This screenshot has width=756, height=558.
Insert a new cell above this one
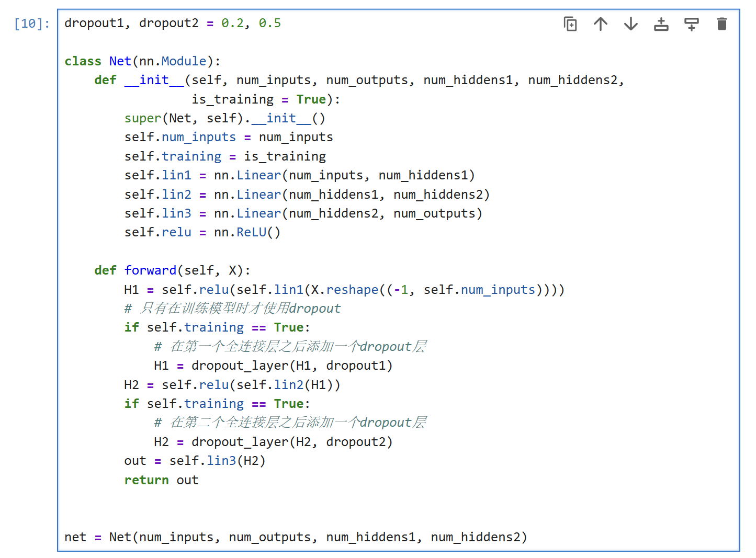661,24
